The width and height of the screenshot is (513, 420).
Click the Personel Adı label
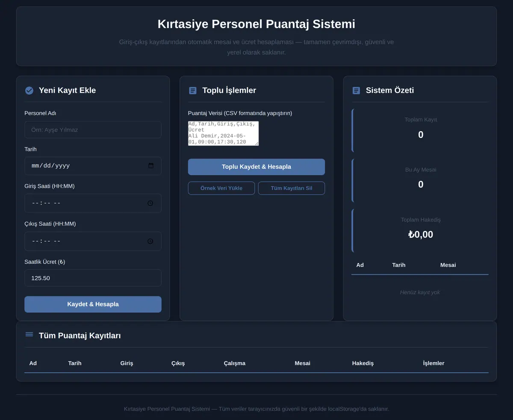40,113
